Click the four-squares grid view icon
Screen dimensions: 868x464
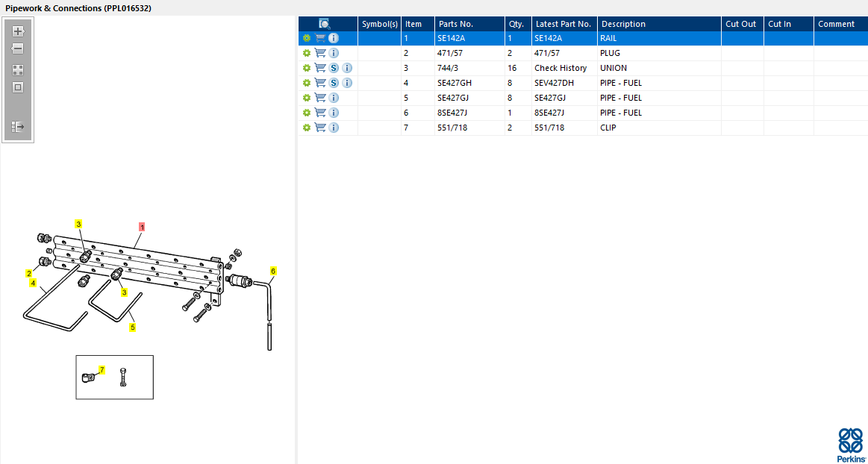18,70
